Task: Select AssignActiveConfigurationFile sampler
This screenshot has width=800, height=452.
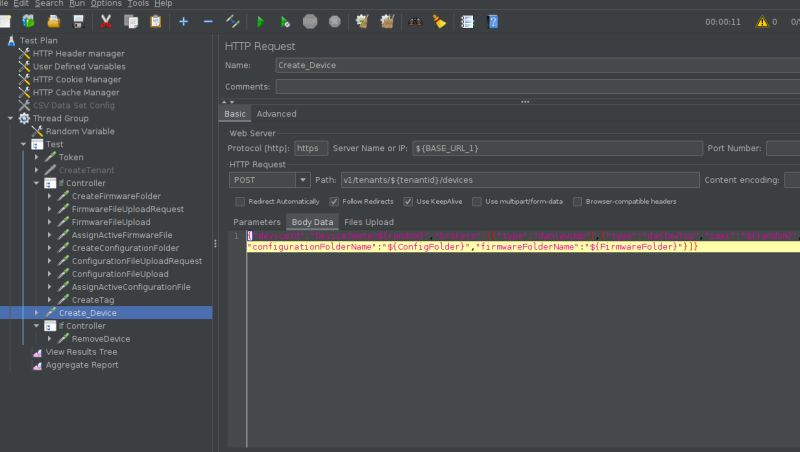Action: point(131,287)
